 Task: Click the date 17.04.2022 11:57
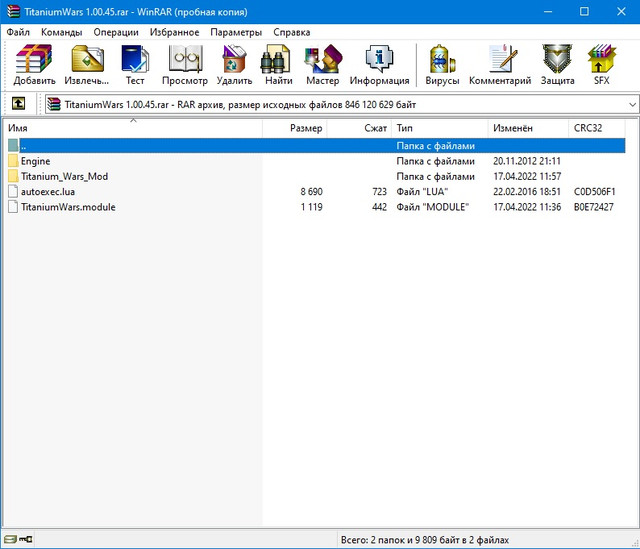[x=527, y=176]
